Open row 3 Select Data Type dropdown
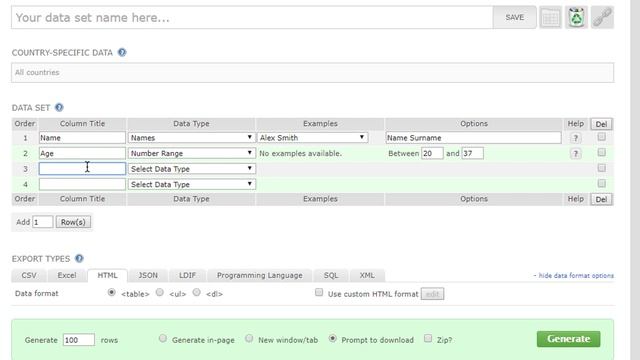Viewport: 640px width, 360px height. [x=191, y=169]
